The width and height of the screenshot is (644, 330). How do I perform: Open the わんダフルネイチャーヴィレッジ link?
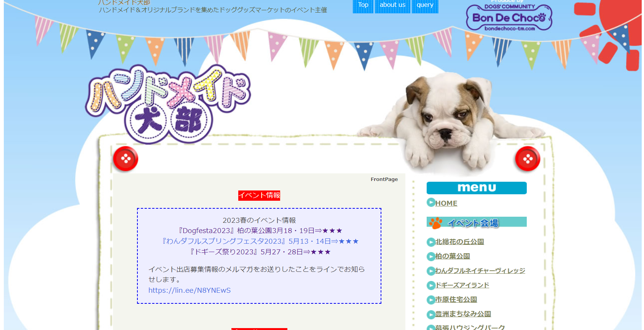click(x=480, y=271)
